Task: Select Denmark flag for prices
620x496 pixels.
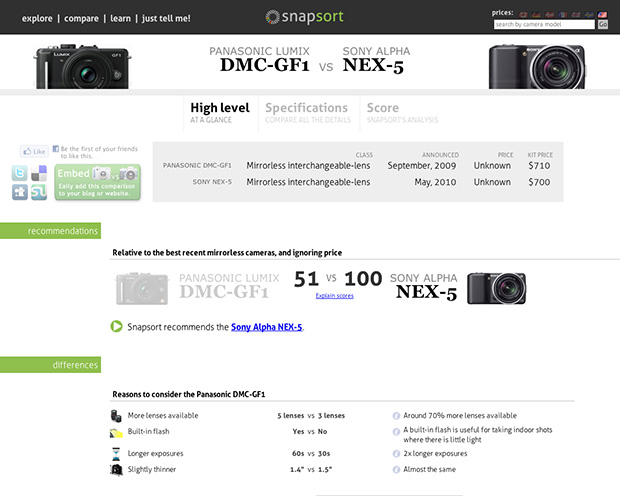Action: [x=550, y=15]
